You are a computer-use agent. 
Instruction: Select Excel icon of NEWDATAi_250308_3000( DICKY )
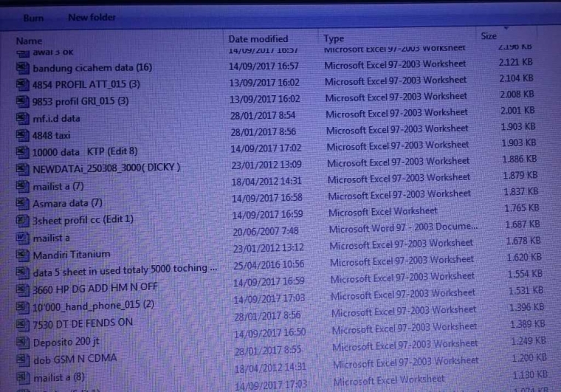[23, 169]
